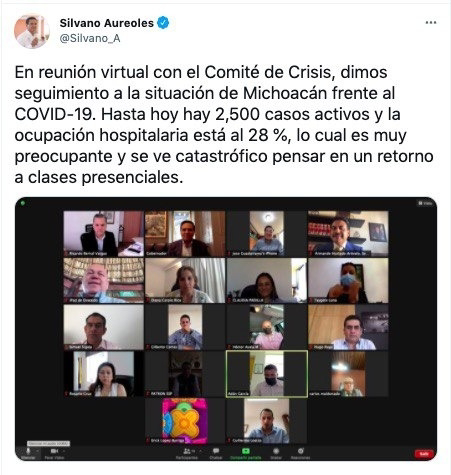Open the tweet's three-dot more options menu
The image size is (451, 475).
pyautogui.click(x=431, y=23)
